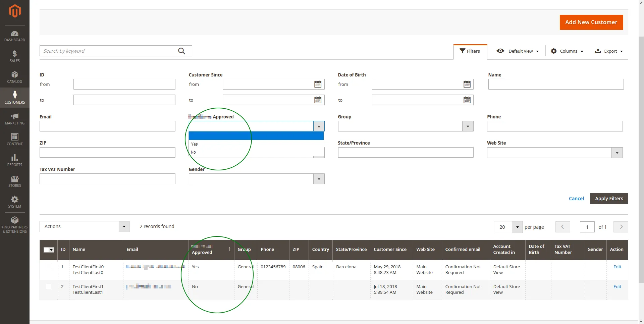Open the Content menu

tap(15, 140)
